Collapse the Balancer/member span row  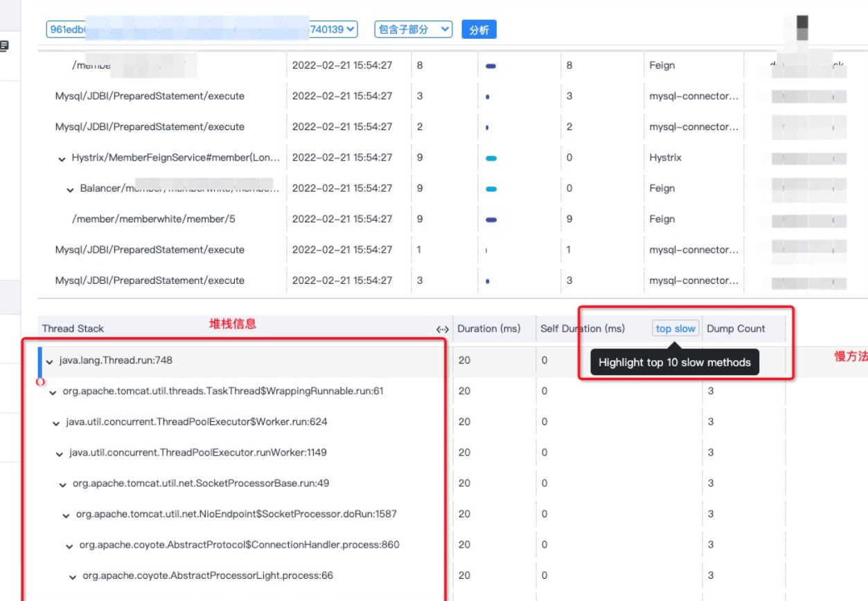(x=70, y=189)
